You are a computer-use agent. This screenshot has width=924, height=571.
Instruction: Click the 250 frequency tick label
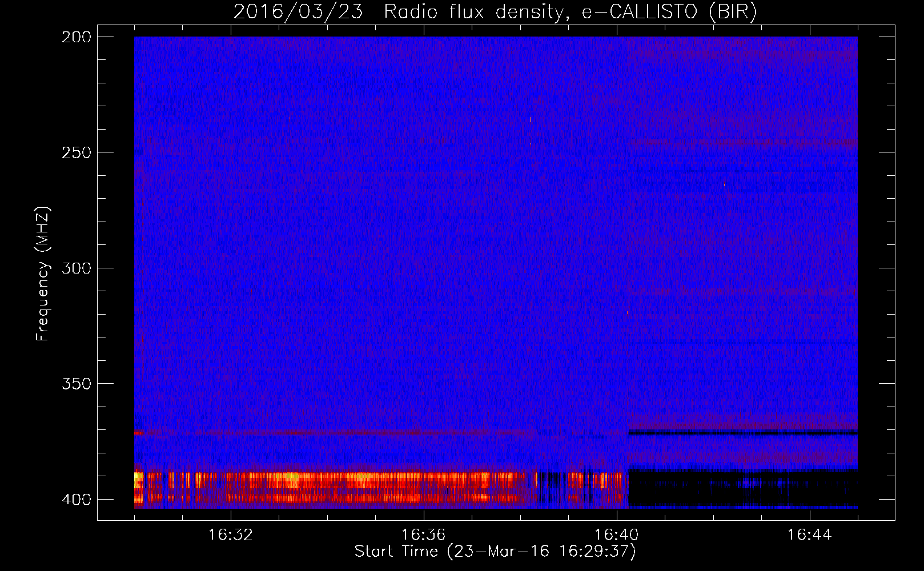point(77,152)
